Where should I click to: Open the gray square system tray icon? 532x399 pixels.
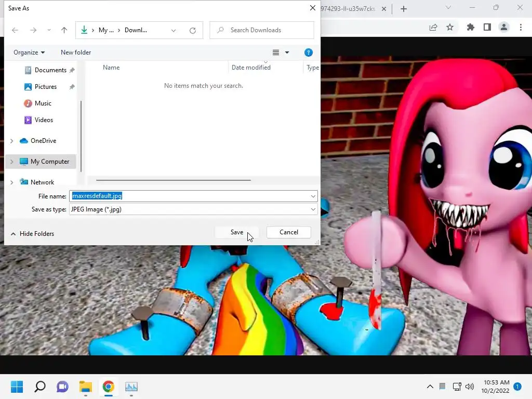(x=443, y=386)
